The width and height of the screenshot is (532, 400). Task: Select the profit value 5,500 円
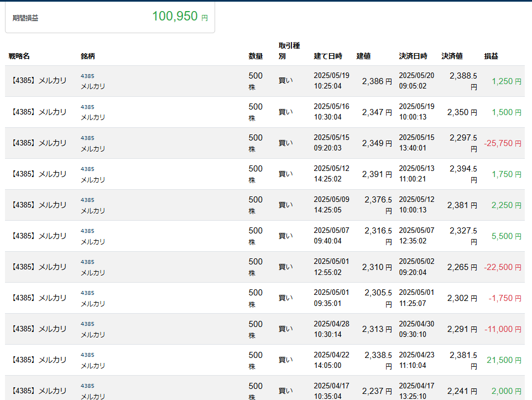pyautogui.click(x=507, y=236)
